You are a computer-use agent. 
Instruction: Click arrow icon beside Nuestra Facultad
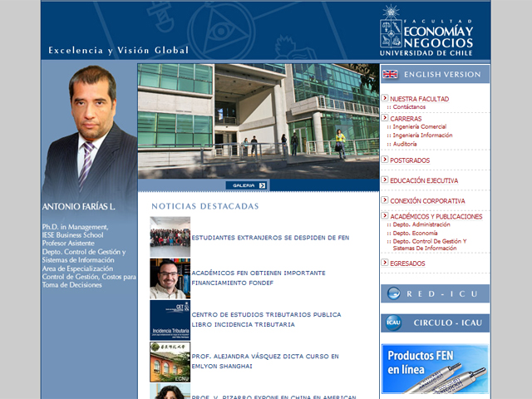[x=385, y=98]
